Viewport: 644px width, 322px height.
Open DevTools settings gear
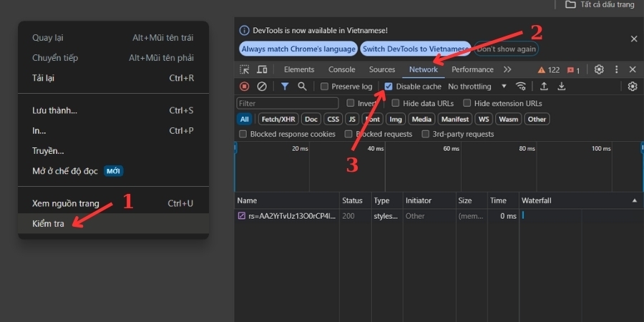click(x=599, y=69)
